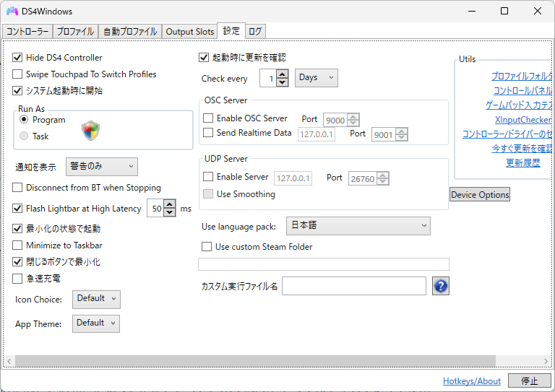Enable Minimize to Taskbar
Image resolution: width=555 pixels, height=392 pixels.
click(x=17, y=245)
